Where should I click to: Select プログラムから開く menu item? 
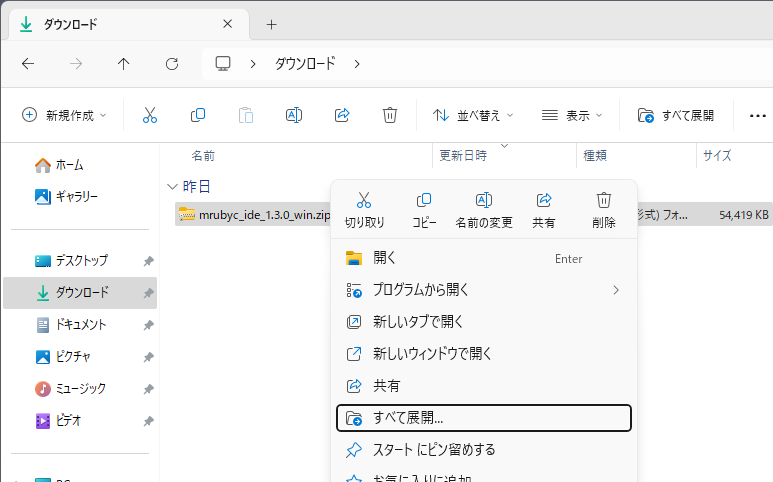[484, 290]
